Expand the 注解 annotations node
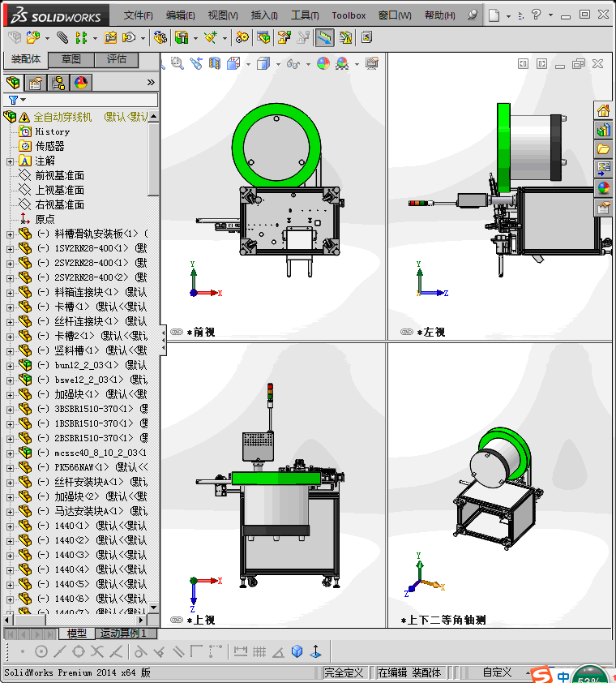 point(10,161)
